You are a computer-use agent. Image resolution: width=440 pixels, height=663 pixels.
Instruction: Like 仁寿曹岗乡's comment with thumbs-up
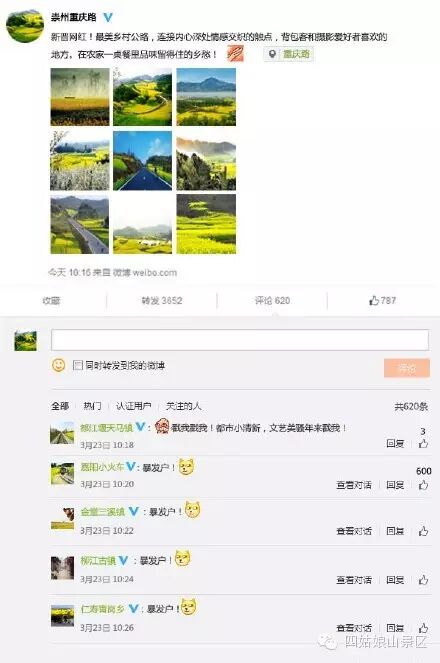423,628
